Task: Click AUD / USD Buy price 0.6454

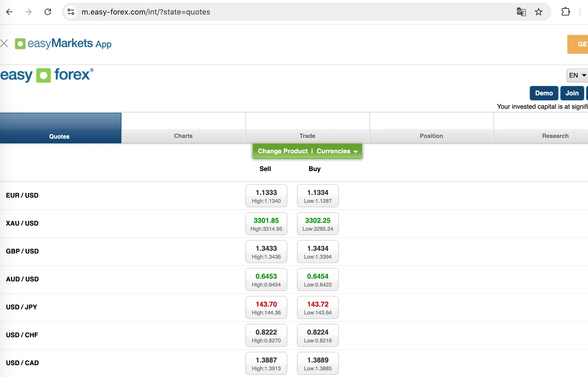Action: click(x=318, y=280)
